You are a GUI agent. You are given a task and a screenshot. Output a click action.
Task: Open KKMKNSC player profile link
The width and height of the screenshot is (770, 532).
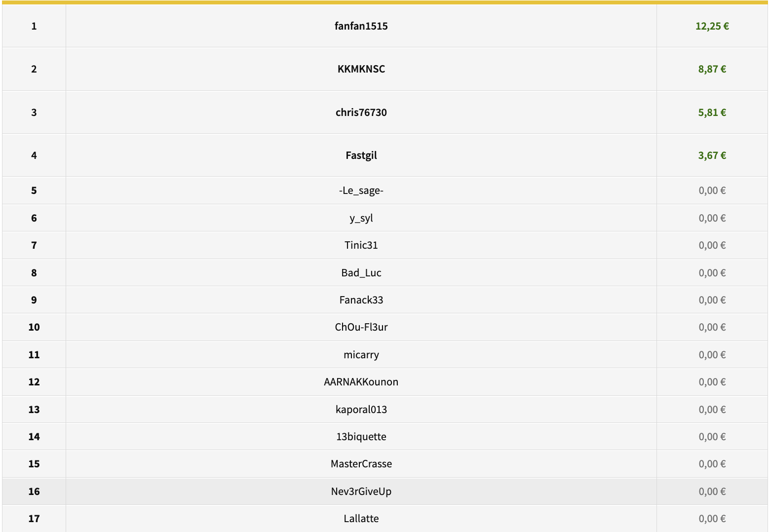[x=361, y=69]
